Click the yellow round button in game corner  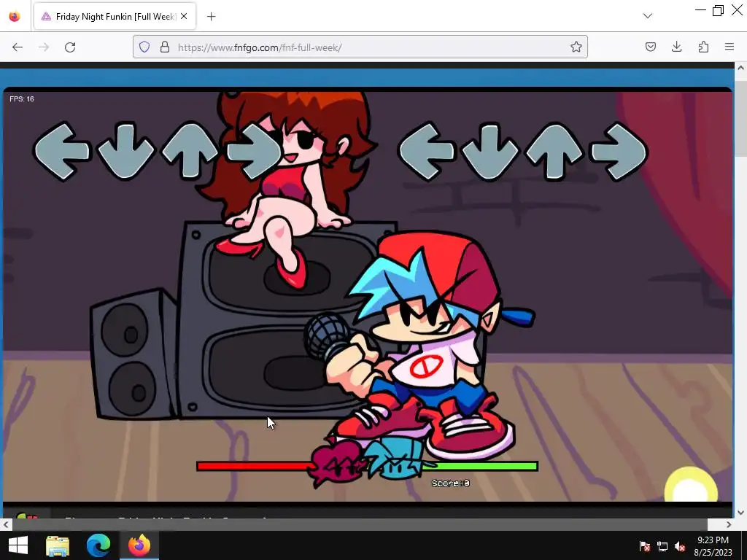point(691,485)
